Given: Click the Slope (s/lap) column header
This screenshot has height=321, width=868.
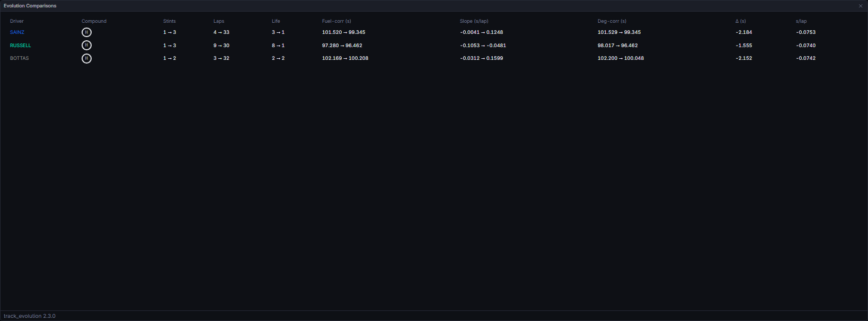Looking at the screenshot, I should click(x=474, y=21).
